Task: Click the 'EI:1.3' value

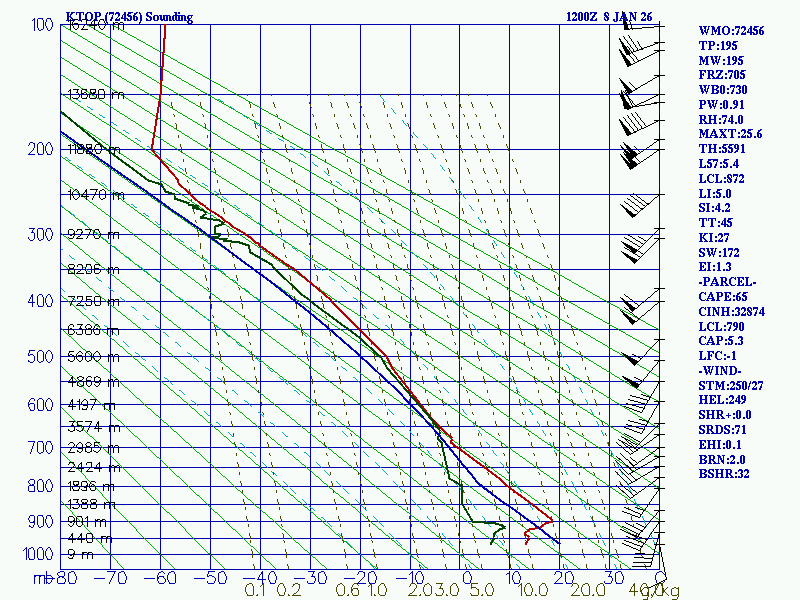Action: pyautogui.click(x=715, y=267)
